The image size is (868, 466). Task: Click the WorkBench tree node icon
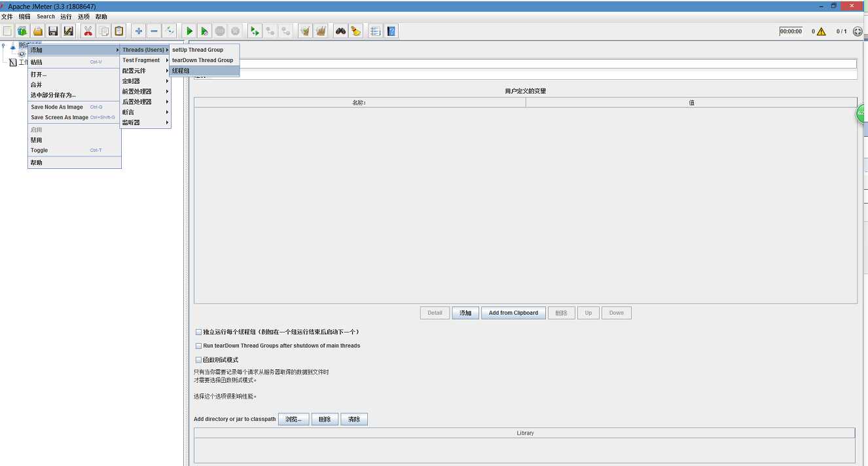coord(13,62)
